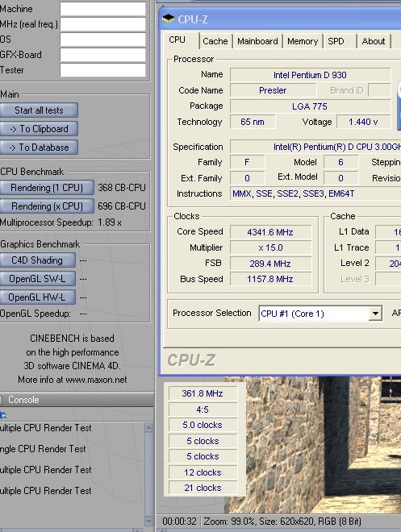Click the GFX-Board input field
Viewport: 401px width, 532px height.
click(x=103, y=55)
